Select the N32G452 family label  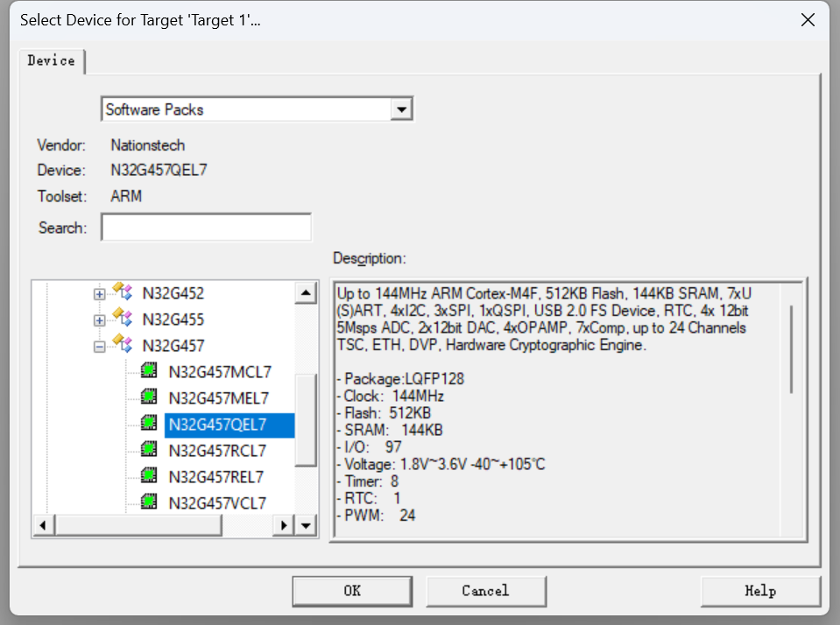[173, 293]
